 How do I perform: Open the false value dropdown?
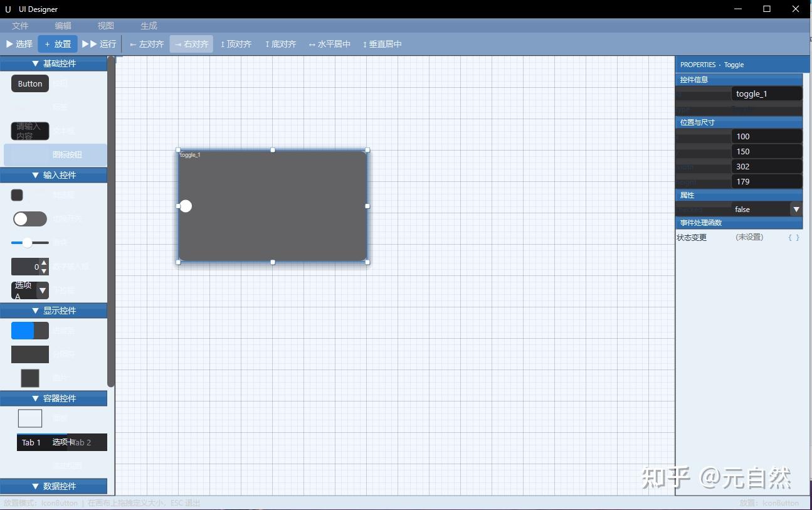click(767, 209)
